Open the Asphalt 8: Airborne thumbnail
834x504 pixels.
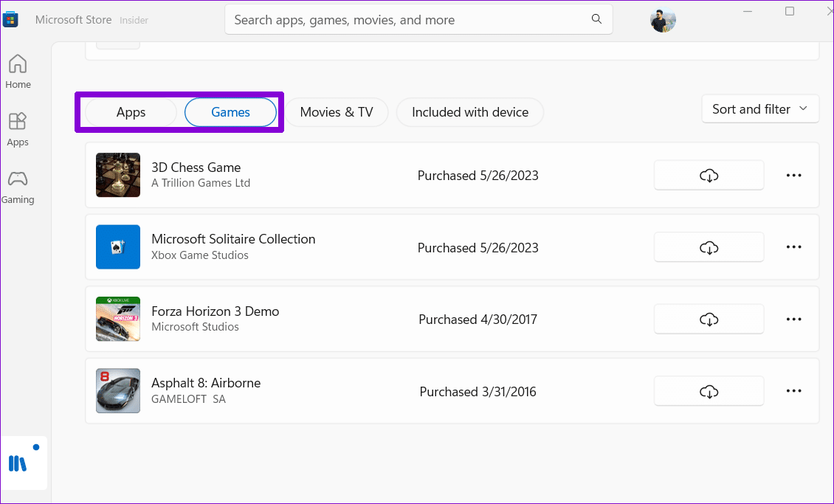(x=118, y=391)
